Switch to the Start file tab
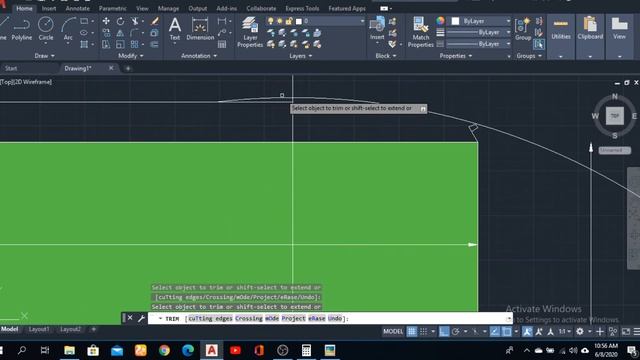This screenshot has height=360, width=640. tap(11, 68)
